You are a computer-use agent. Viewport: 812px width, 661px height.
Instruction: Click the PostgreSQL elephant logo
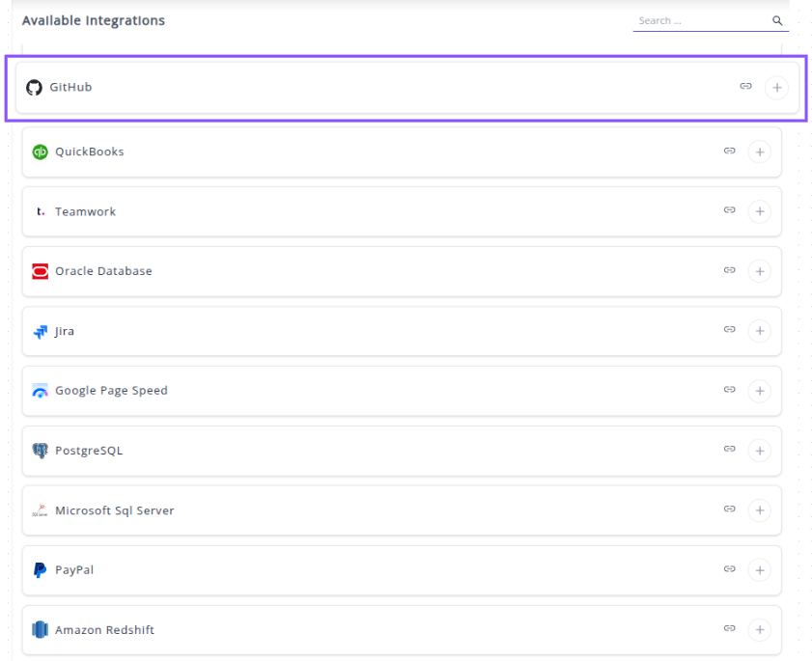(40, 451)
